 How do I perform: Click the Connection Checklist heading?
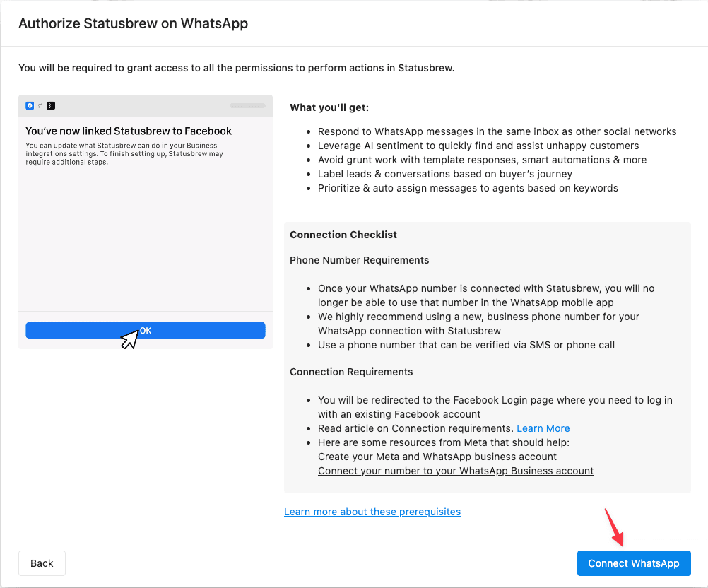click(343, 235)
